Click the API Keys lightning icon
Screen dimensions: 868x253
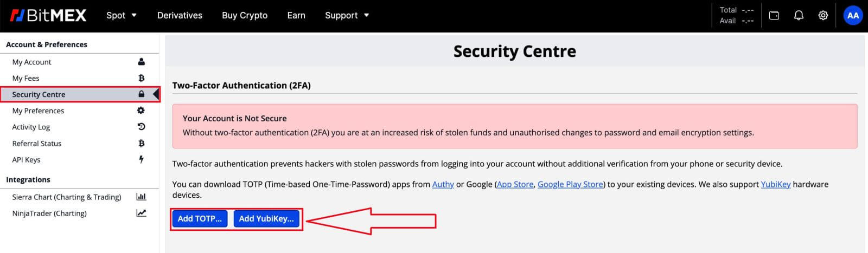pyautogui.click(x=141, y=159)
